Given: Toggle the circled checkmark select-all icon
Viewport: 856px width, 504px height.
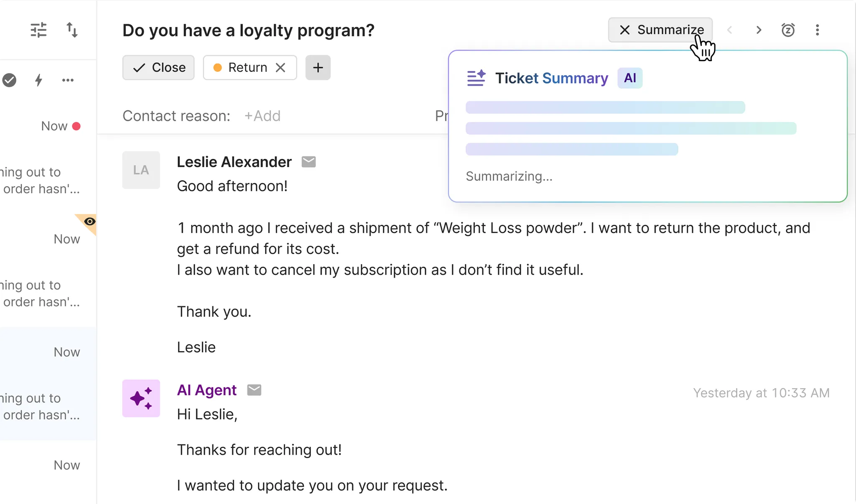Looking at the screenshot, I should [x=9, y=80].
